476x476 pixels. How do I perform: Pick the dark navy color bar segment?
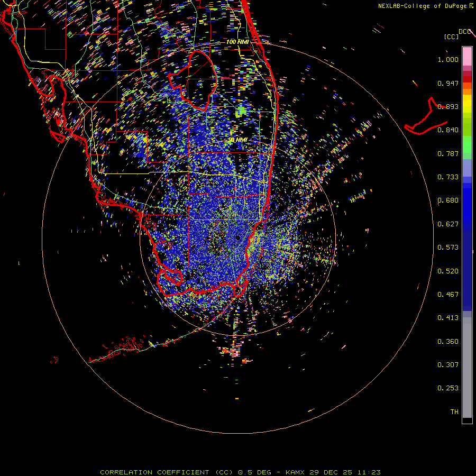point(467,269)
